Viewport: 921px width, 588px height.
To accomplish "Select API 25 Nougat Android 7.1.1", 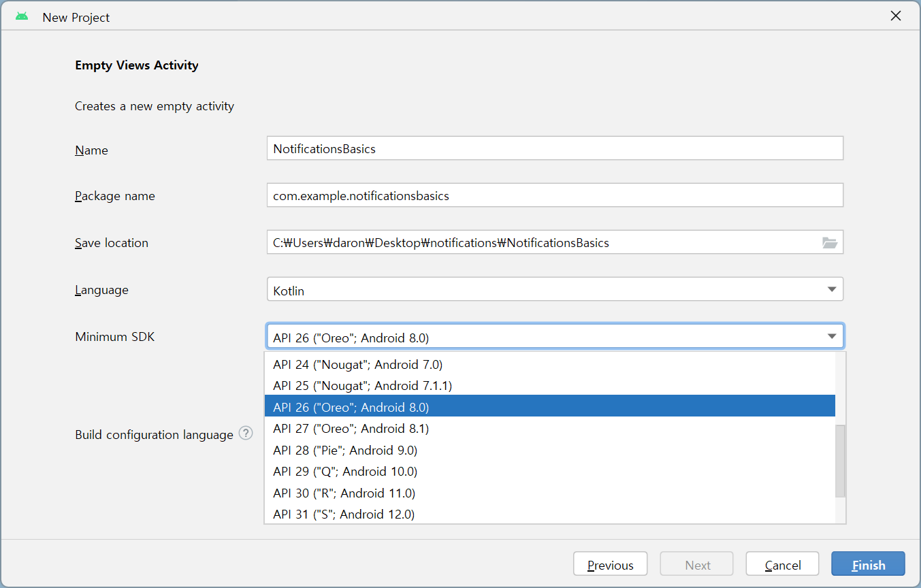I will pos(549,385).
